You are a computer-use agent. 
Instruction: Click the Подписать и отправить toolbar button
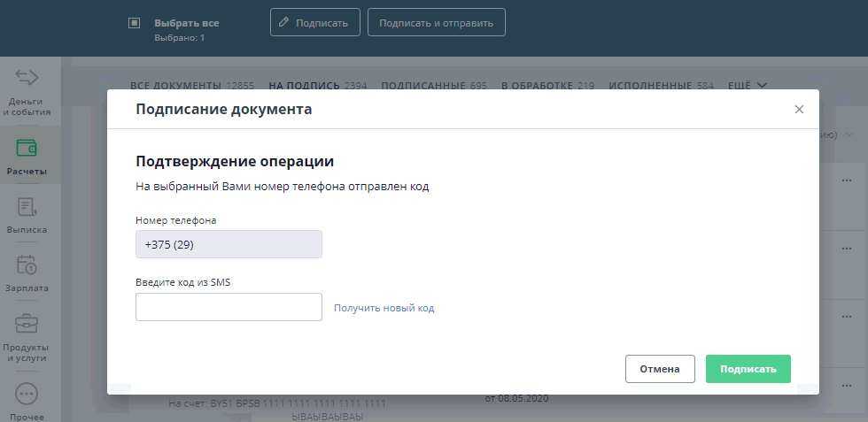click(436, 23)
